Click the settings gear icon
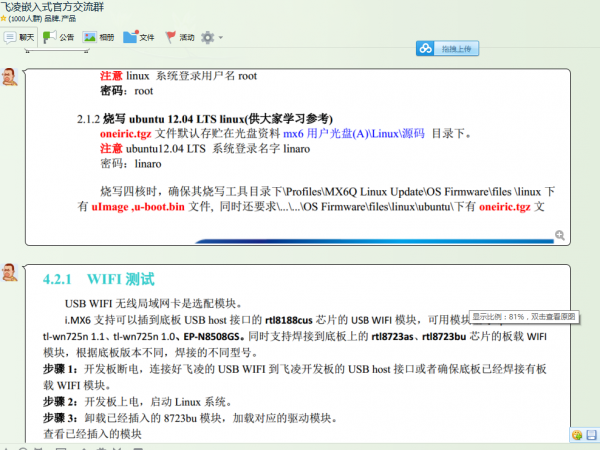 [x=207, y=37]
